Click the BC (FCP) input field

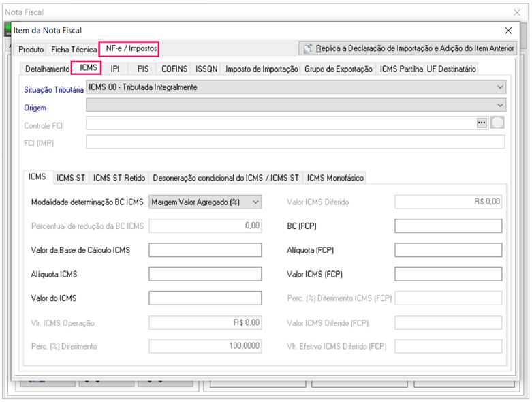448,226
